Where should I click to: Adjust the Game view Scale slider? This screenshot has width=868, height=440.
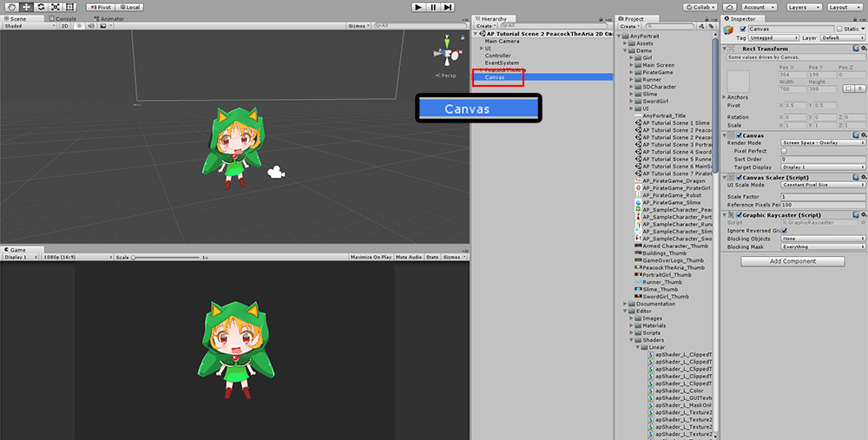click(x=166, y=258)
